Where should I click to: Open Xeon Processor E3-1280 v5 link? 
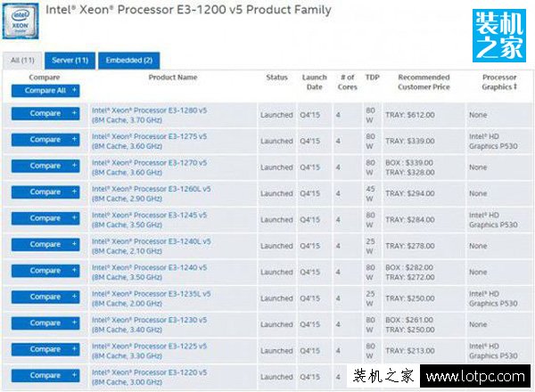click(150, 115)
